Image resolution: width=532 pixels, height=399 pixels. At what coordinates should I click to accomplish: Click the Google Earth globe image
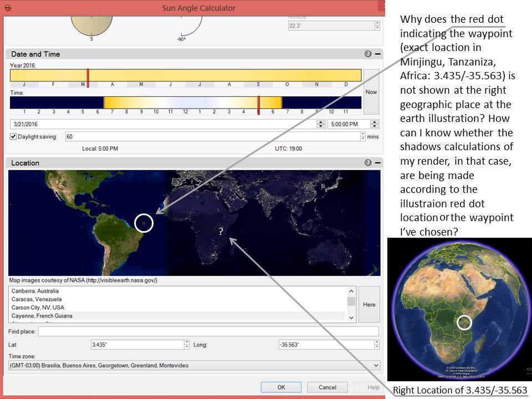tap(459, 309)
